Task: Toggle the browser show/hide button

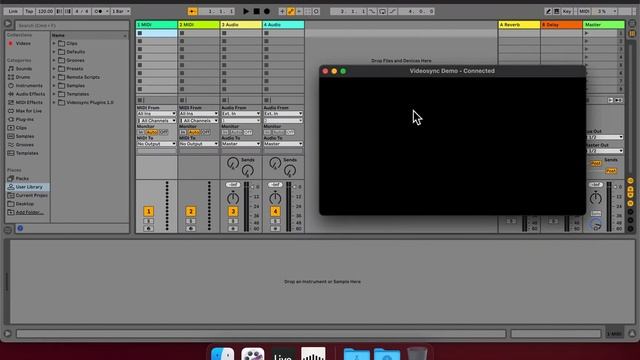Action: point(8,24)
